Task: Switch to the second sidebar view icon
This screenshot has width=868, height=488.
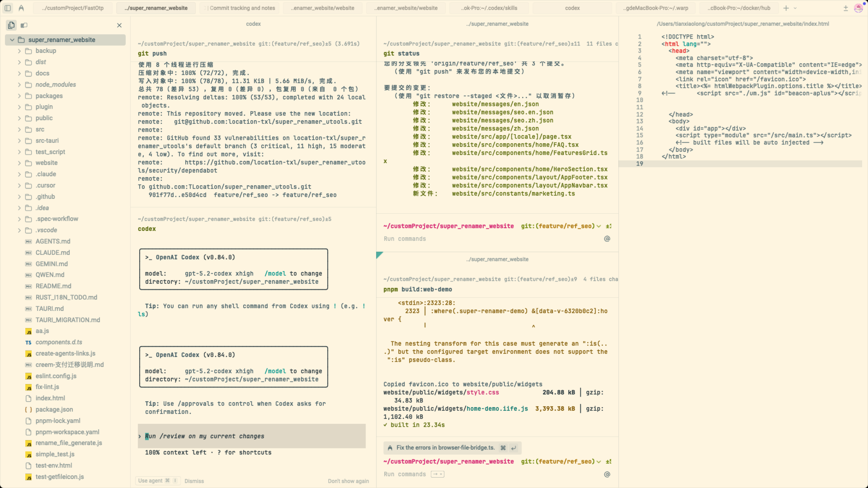Action: pyautogui.click(x=24, y=25)
